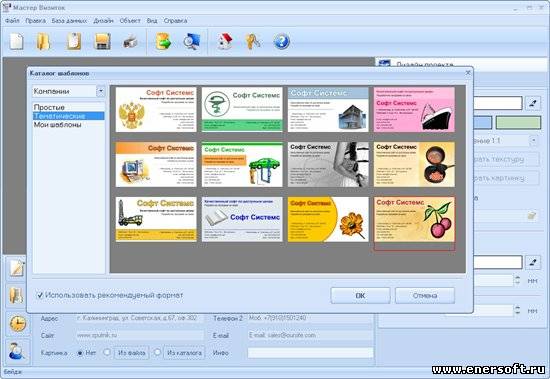
Task: Click the clock sidebar icon
Action: [x=18, y=324]
